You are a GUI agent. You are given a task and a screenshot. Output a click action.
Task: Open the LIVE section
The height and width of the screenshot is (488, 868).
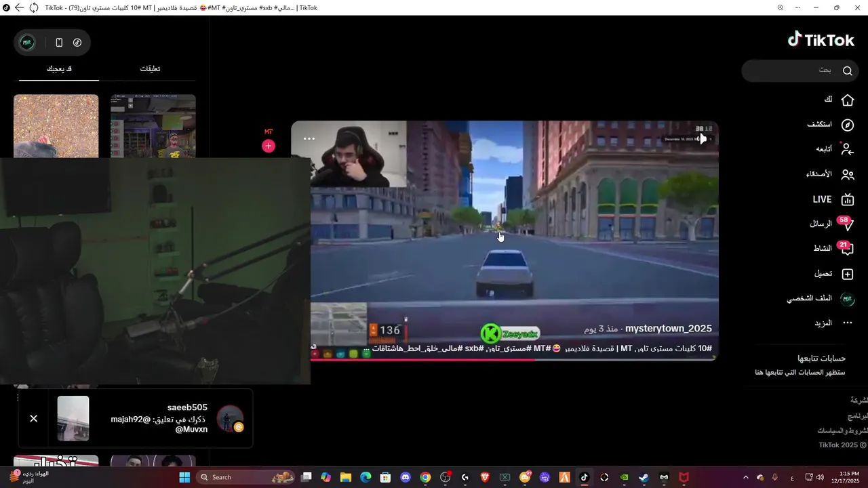coord(833,199)
